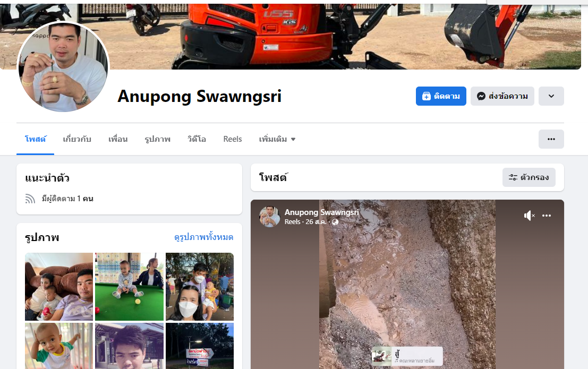Click the music track sticker on reel
This screenshot has width=588, height=369.
(407, 356)
